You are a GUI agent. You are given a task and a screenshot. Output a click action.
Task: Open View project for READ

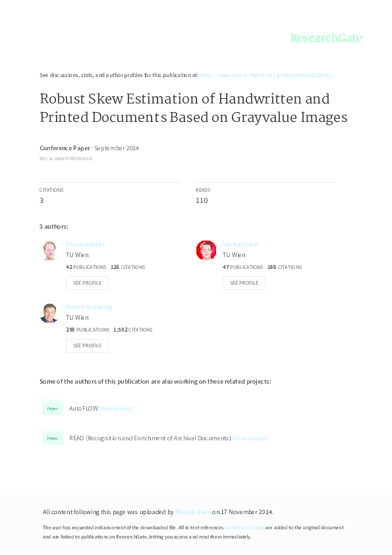click(249, 438)
